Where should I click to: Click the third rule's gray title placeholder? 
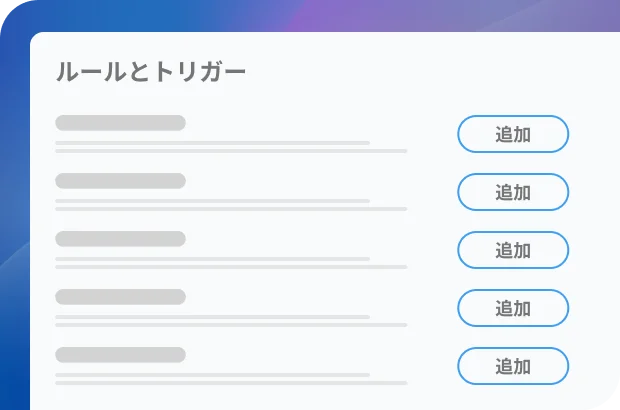tap(121, 239)
